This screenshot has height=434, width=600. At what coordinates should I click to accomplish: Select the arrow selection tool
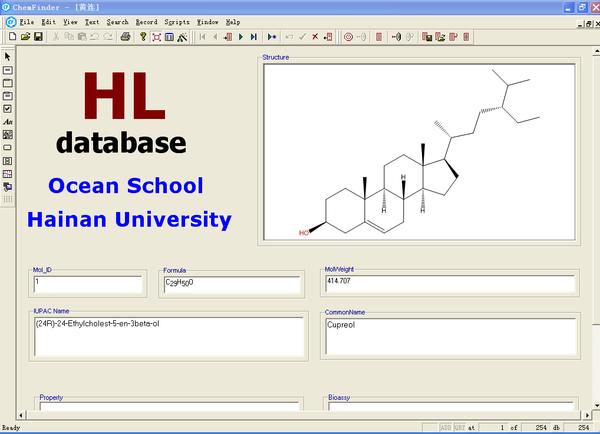click(8, 57)
